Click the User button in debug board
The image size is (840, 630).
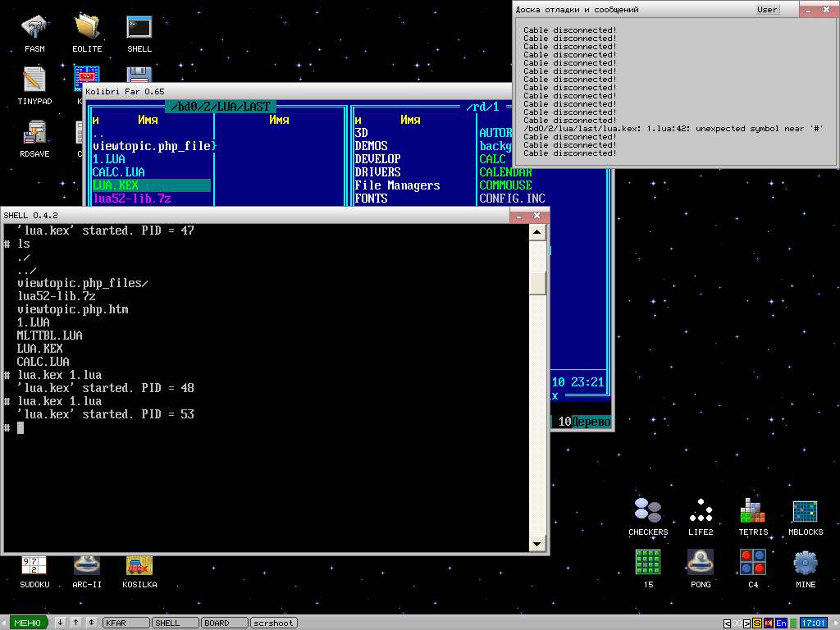tap(767, 10)
